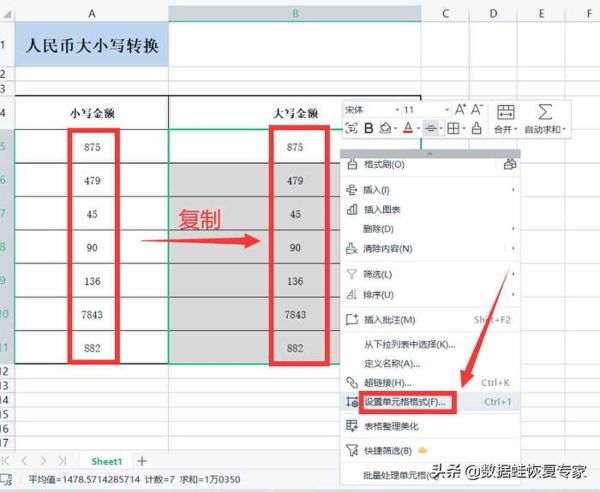
Task: Add a new sheet with plus button
Action: (142, 461)
